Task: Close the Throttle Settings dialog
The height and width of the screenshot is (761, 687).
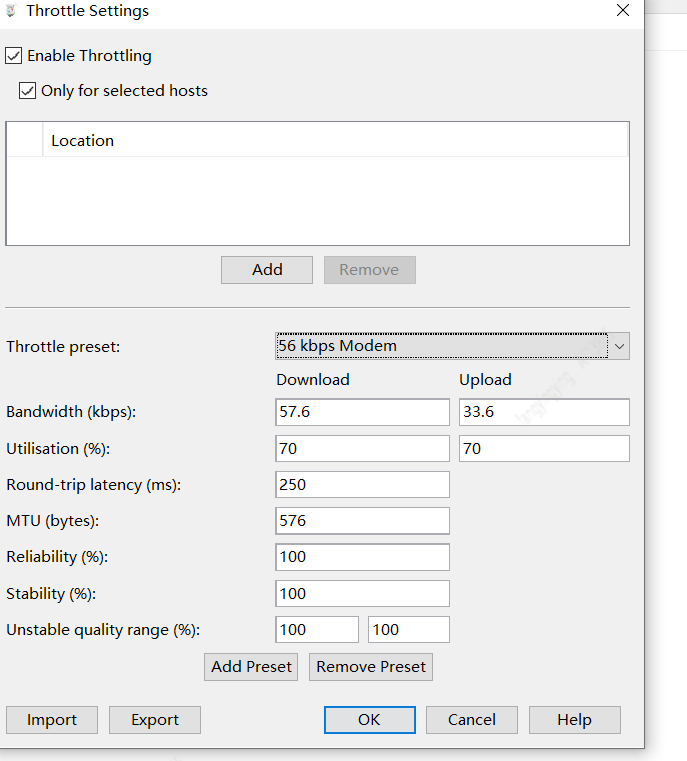Action: (622, 10)
